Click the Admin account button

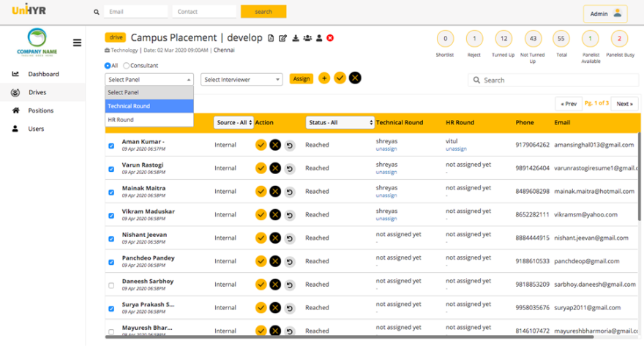(605, 14)
